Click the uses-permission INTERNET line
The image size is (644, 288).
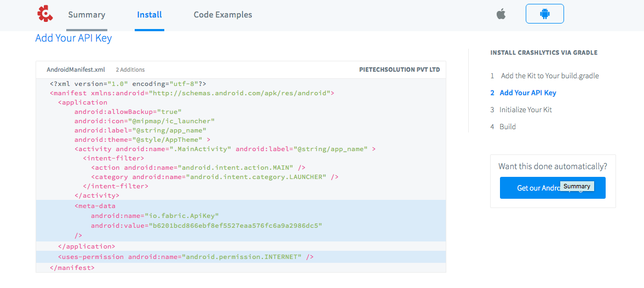186,257
